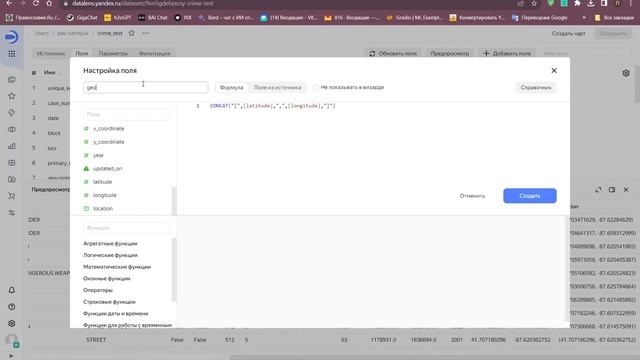Click the Отменить button

(x=472, y=196)
